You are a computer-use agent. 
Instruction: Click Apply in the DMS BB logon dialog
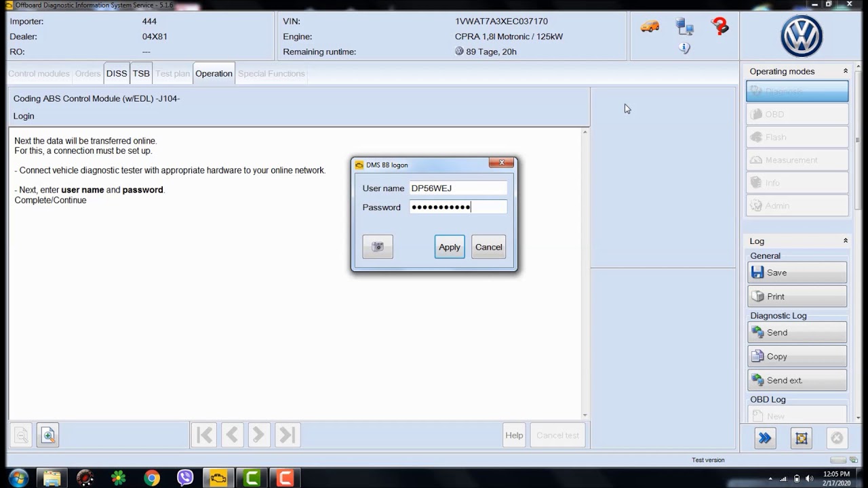click(450, 247)
